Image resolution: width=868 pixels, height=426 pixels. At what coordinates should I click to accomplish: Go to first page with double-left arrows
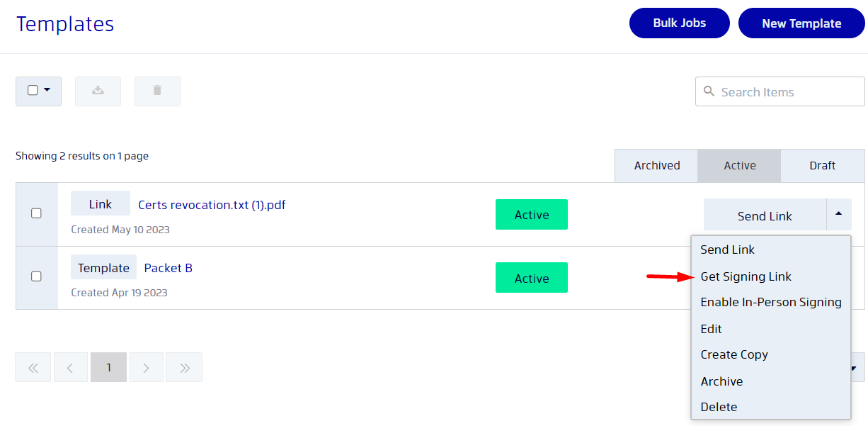click(33, 367)
